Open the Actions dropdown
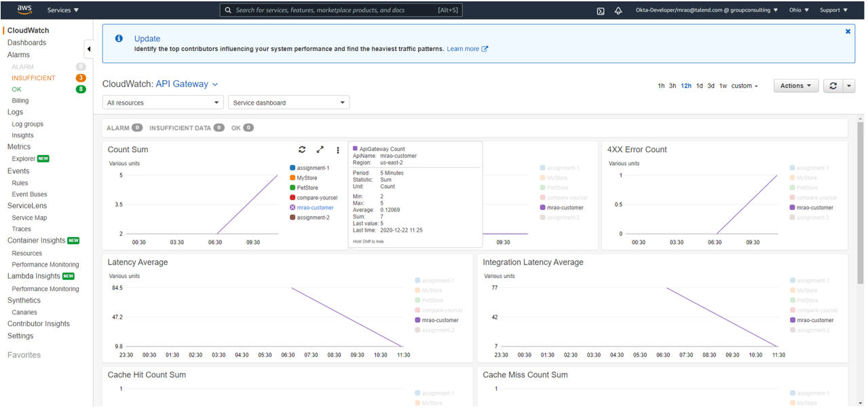 click(x=795, y=86)
